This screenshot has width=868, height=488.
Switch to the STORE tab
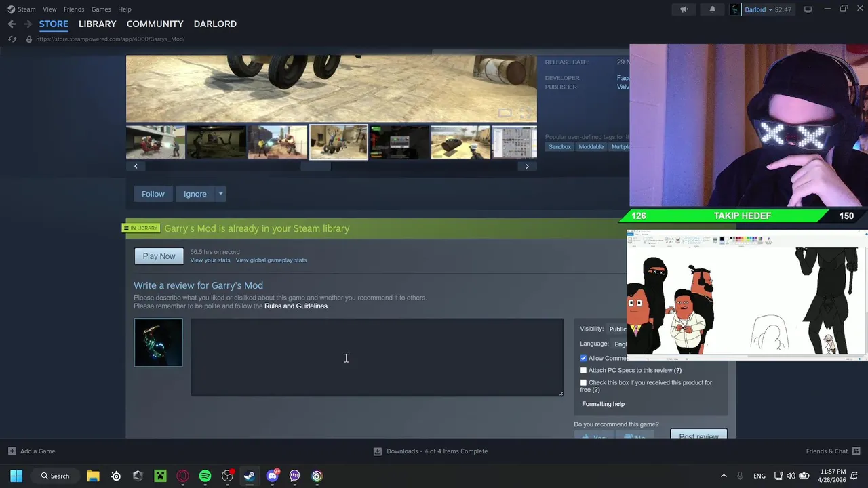click(54, 24)
